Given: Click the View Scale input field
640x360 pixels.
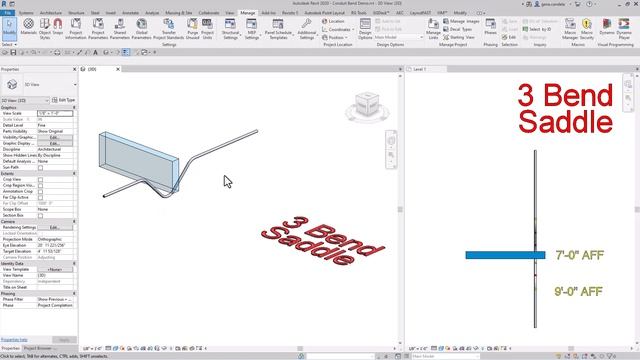Looking at the screenshot, I should [x=55, y=113].
